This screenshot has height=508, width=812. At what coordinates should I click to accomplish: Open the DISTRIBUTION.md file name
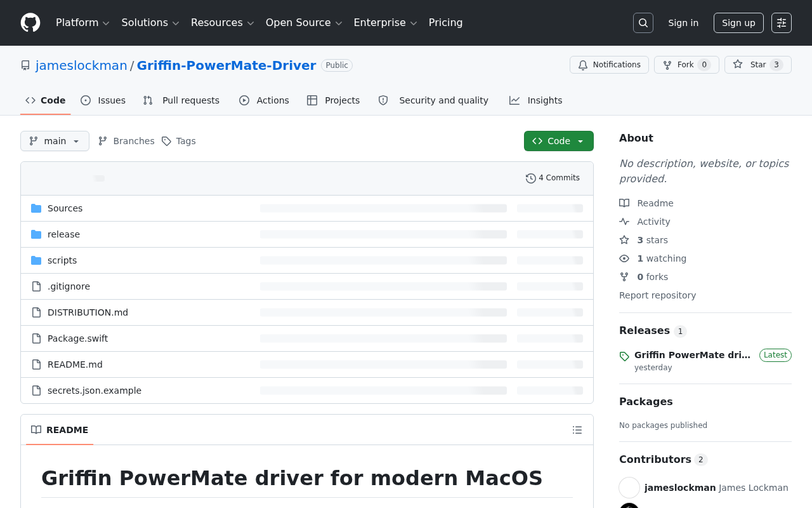[88, 312]
